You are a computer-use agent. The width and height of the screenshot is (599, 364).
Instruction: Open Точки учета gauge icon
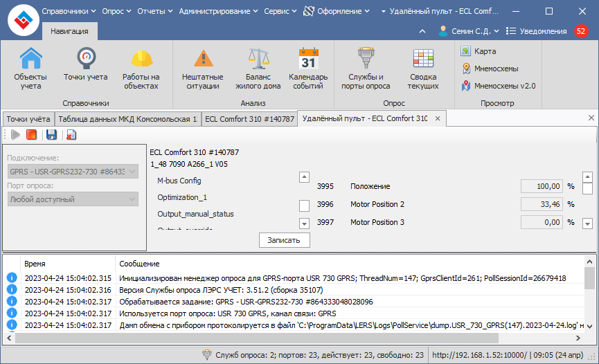(86, 64)
